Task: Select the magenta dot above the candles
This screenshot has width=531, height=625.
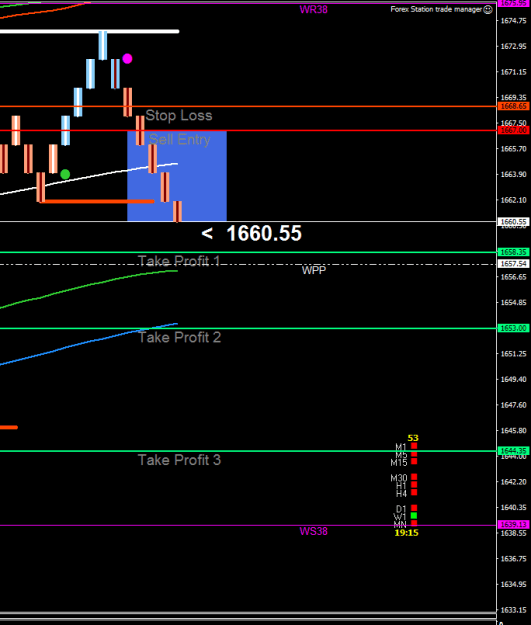Action: 127,59
